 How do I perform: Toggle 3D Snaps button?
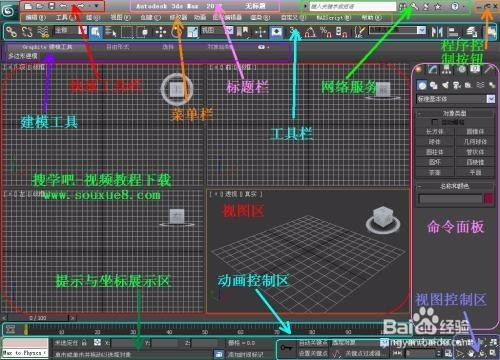tap(294, 32)
